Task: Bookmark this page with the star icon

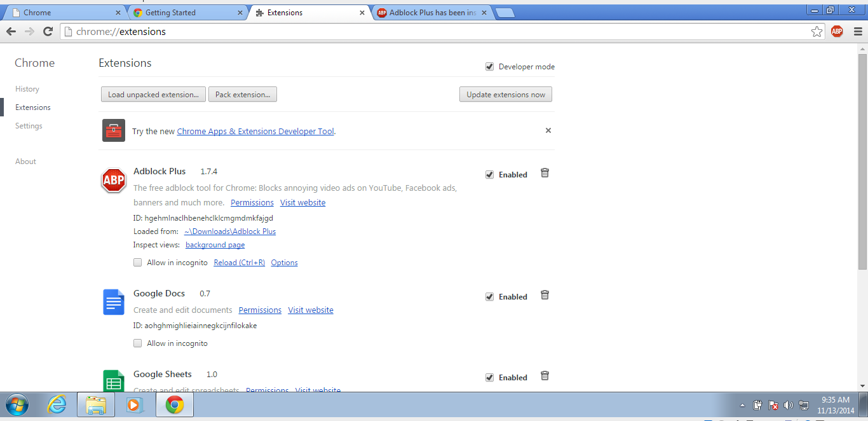Action: 817,32
